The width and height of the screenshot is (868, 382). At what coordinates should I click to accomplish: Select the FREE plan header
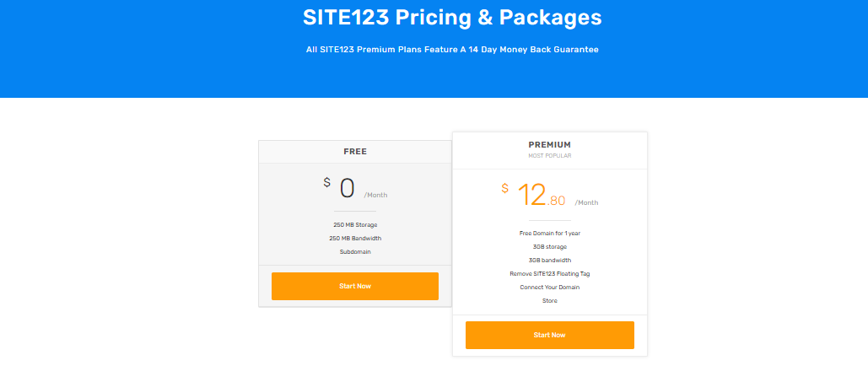pos(355,152)
